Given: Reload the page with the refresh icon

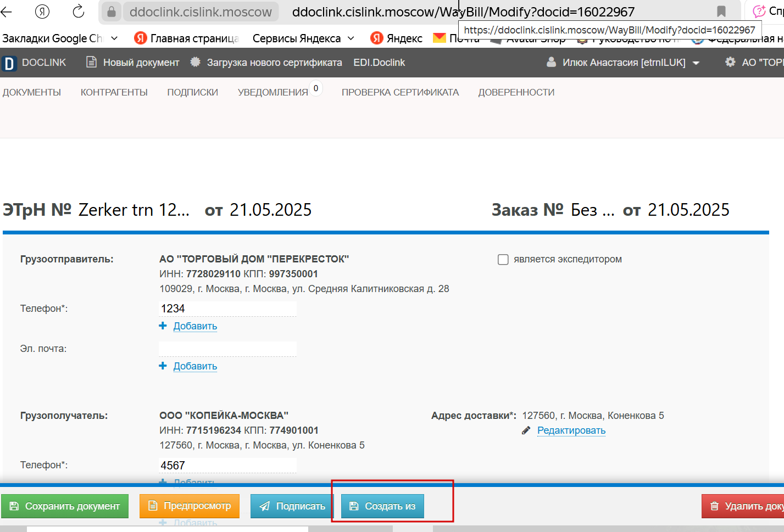Looking at the screenshot, I should click(79, 12).
